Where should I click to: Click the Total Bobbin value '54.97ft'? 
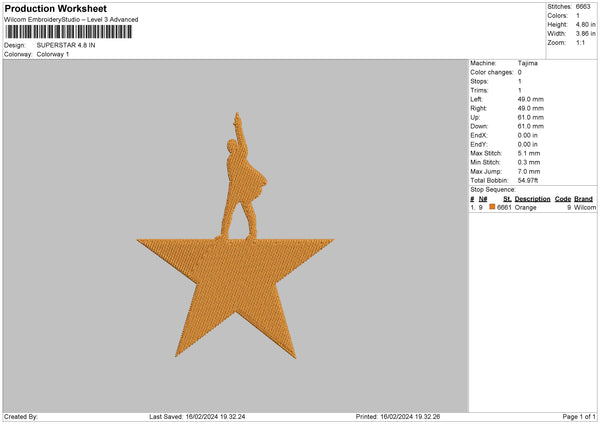point(527,180)
